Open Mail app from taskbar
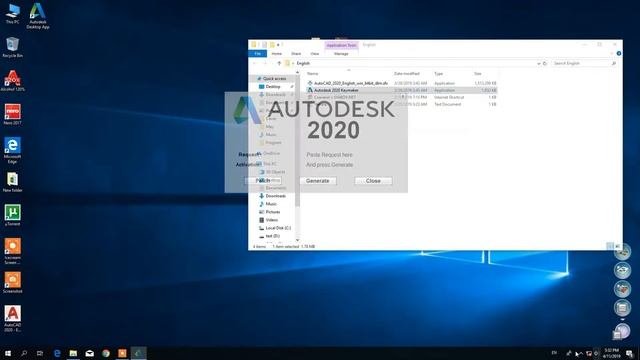This screenshot has width=640, height=360. [89, 353]
